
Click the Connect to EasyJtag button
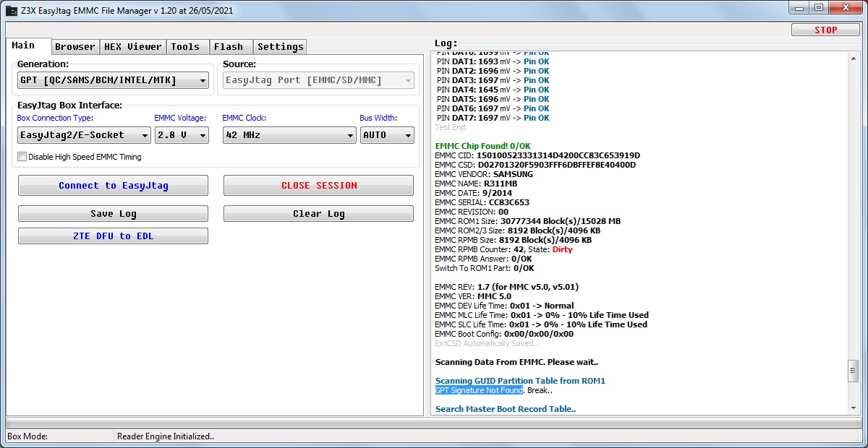click(x=113, y=186)
